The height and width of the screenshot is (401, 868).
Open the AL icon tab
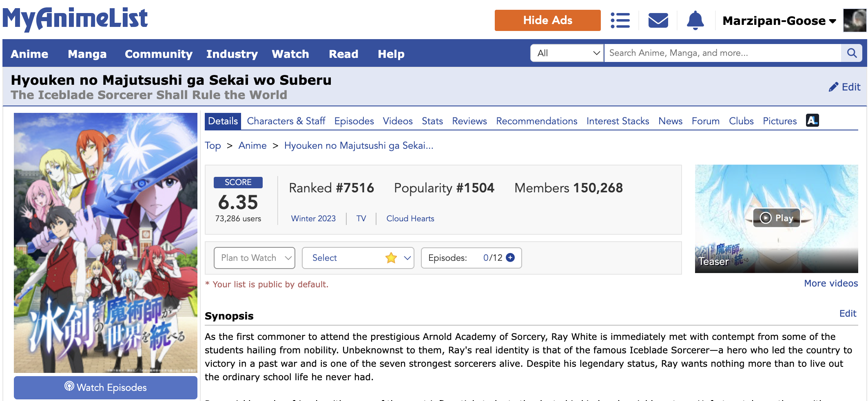pos(812,121)
